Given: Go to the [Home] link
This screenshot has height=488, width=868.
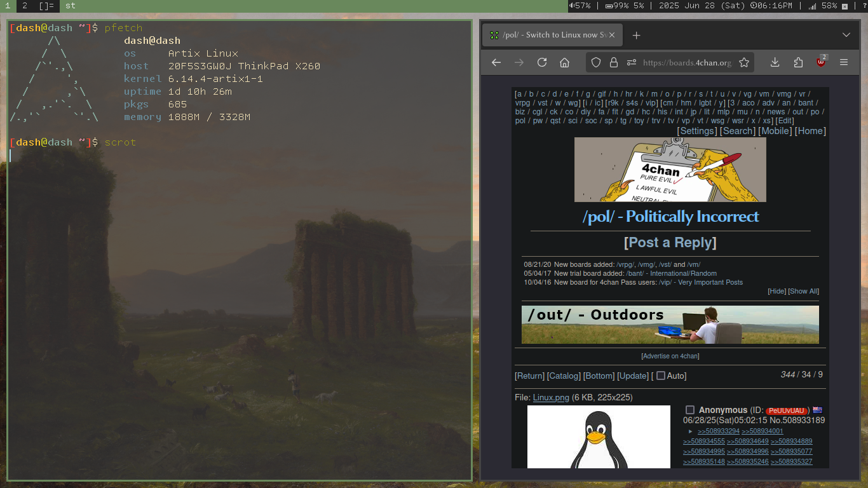Looking at the screenshot, I should pyautogui.click(x=810, y=131).
